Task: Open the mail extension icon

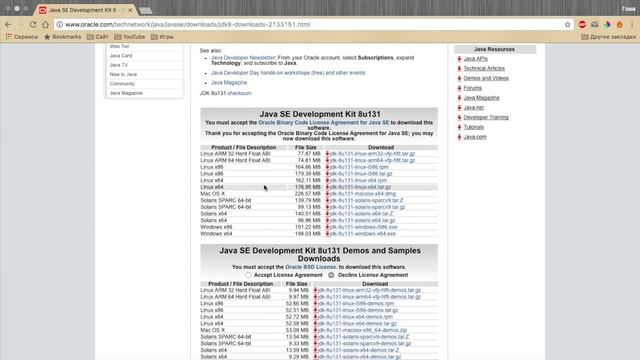Action: pyautogui.click(x=595, y=24)
